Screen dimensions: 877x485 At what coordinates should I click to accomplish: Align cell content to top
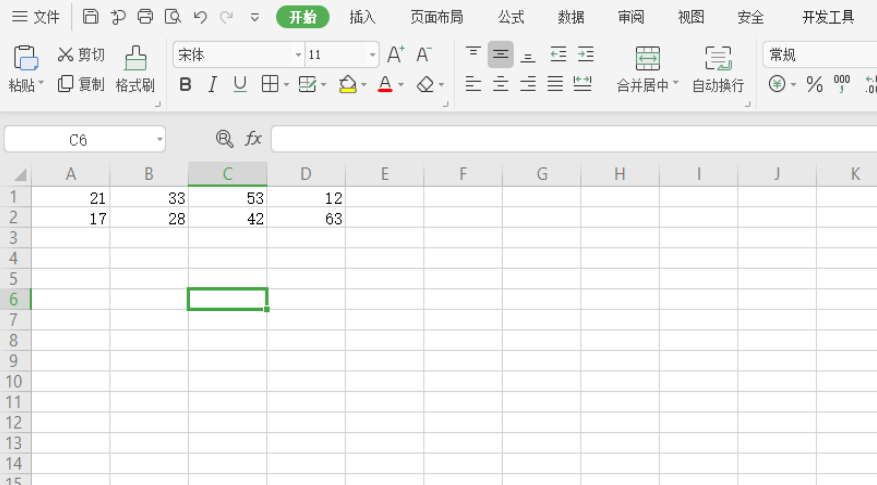click(x=473, y=54)
